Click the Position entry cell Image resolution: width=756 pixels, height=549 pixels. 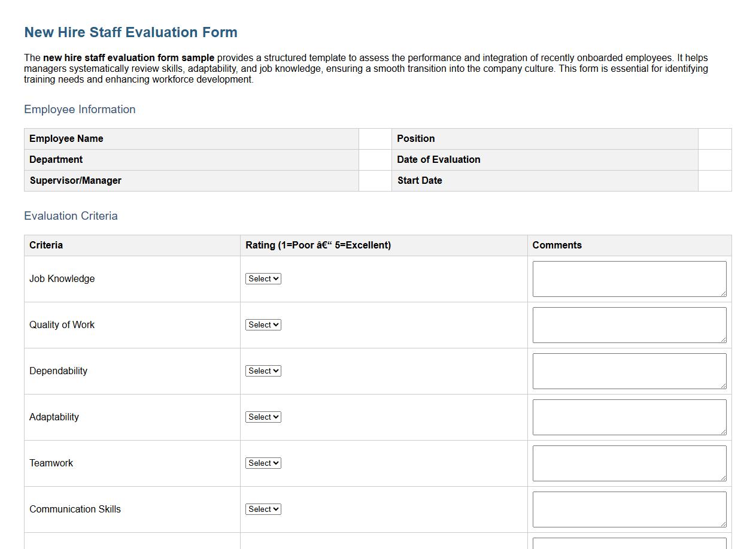[x=714, y=138]
